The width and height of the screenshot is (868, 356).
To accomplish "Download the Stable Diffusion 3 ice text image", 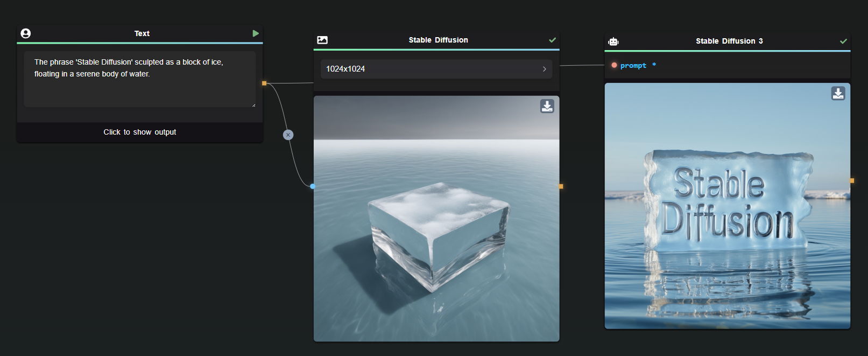I will point(838,93).
